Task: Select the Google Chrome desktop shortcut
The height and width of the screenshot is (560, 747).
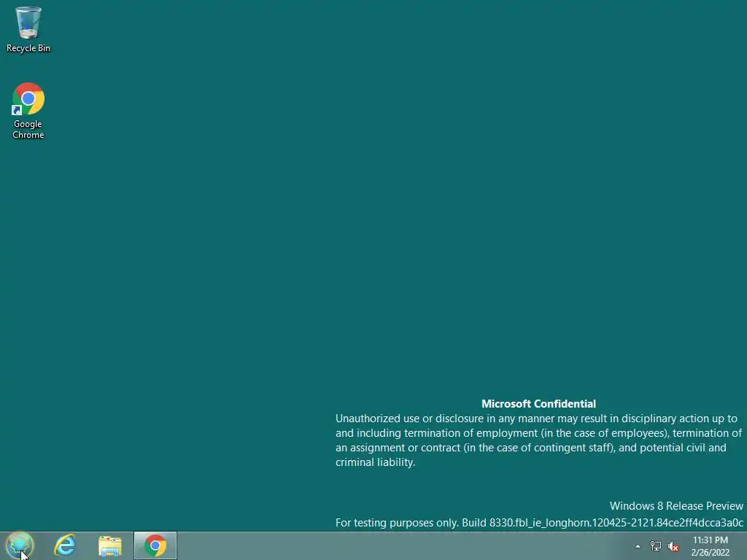Action: tap(28, 112)
